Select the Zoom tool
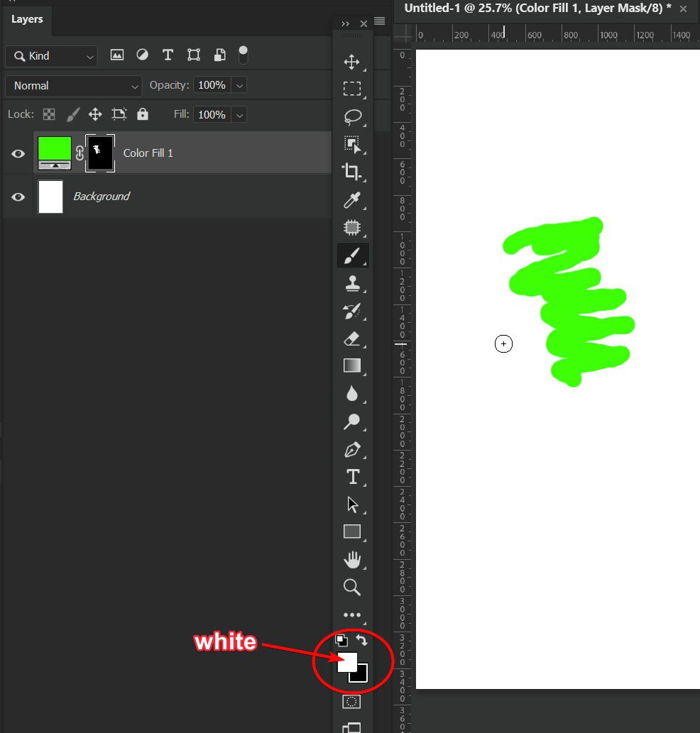700x733 pixels. 353,587
